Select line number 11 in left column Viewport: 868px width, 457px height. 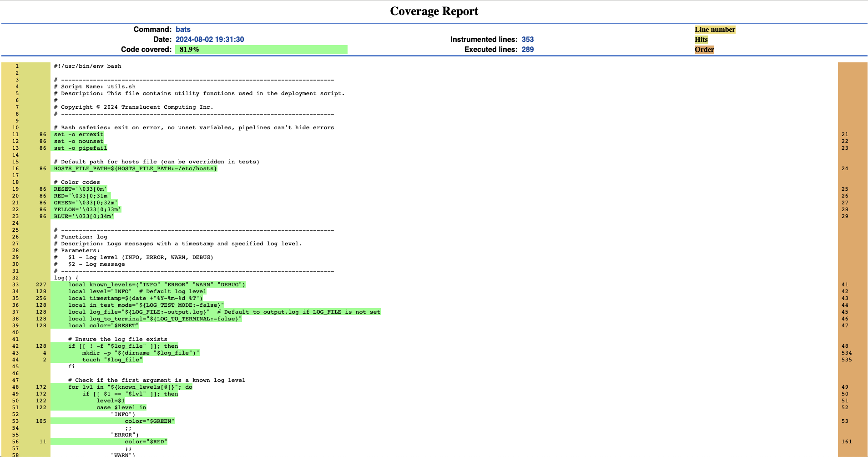coord(16,134)
